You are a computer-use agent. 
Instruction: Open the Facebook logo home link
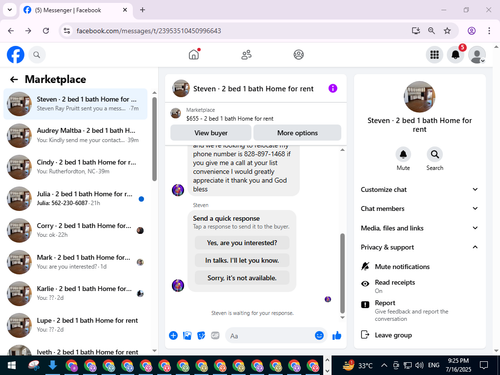point(16,55)
